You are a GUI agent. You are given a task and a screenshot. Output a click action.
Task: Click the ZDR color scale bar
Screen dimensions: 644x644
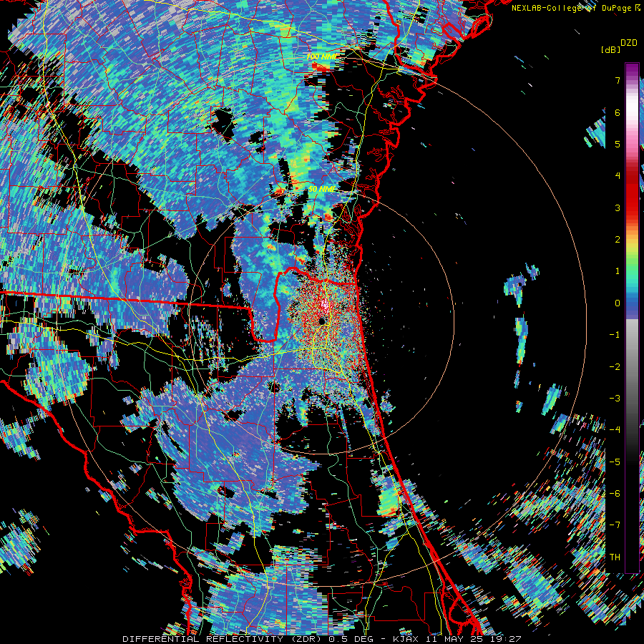[632, 318]
